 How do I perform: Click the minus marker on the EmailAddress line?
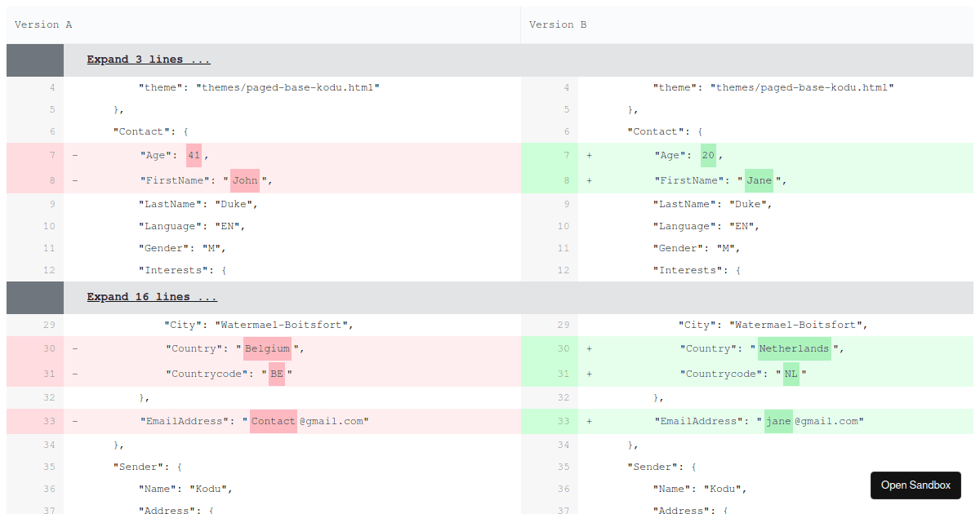pos(74,421)
